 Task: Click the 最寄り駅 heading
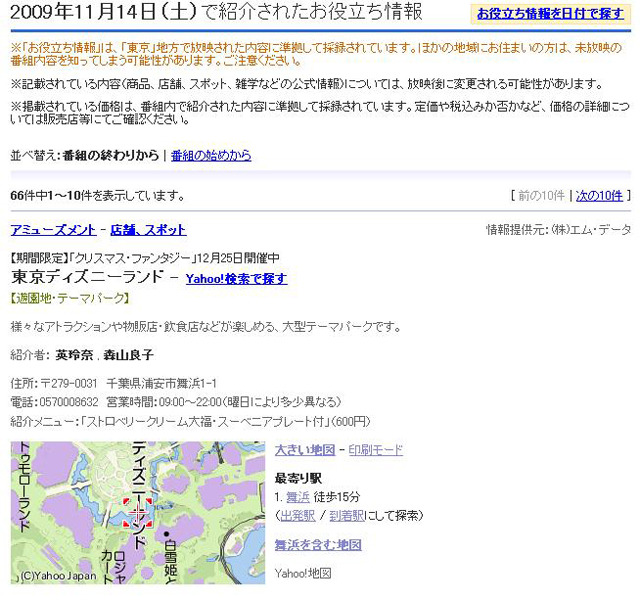[x=298, y=479]
